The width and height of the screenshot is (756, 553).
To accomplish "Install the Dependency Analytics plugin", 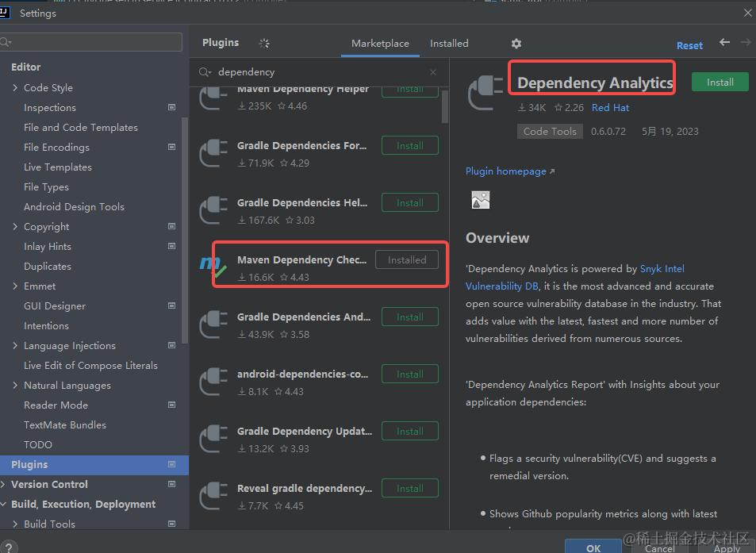I will [720, 83].
